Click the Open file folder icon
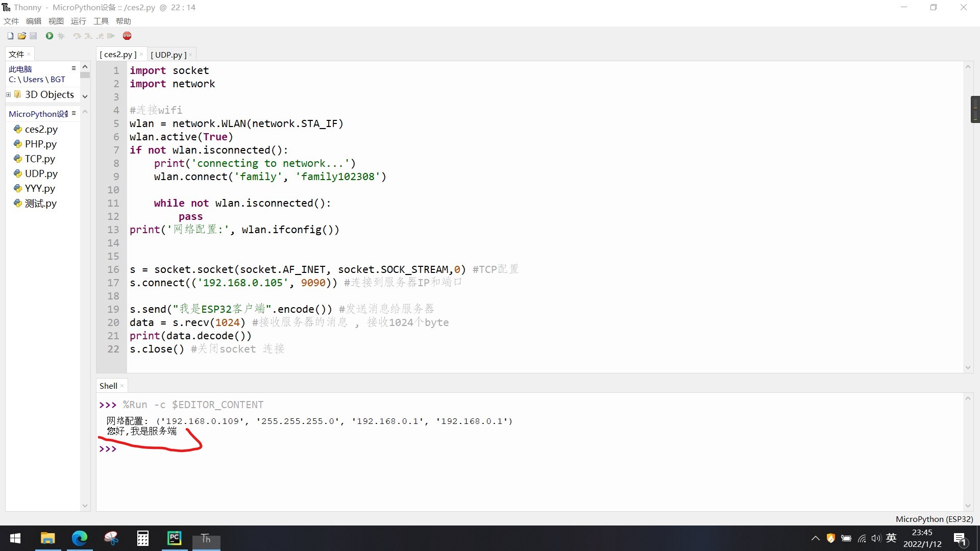 click(x=22, y=36)
